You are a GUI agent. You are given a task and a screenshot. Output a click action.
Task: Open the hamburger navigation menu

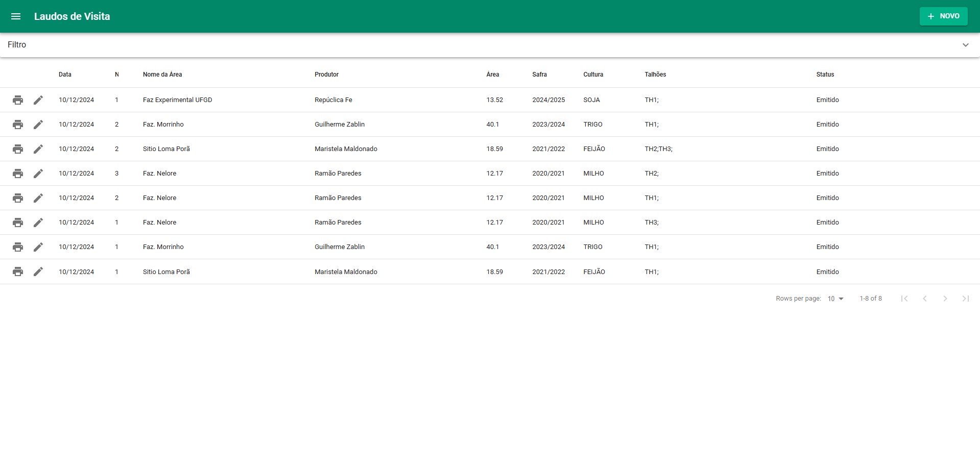tap(16, 16)
